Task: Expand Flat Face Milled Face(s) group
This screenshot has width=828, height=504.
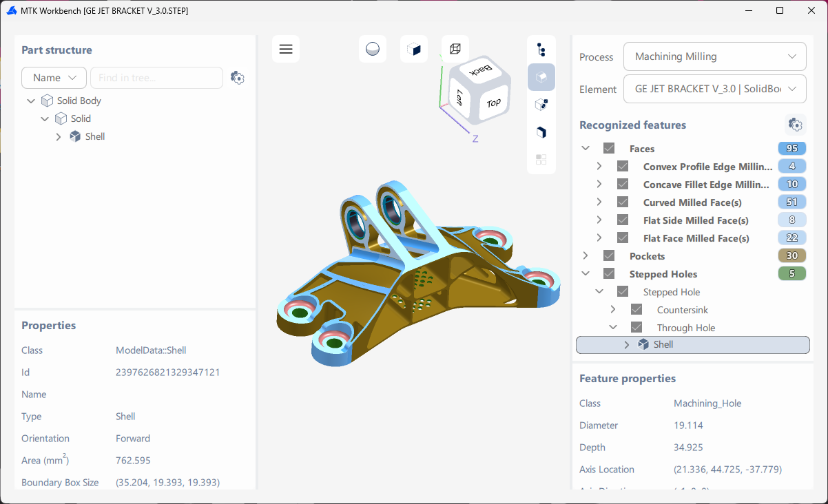Action: (x=599, y=238)
